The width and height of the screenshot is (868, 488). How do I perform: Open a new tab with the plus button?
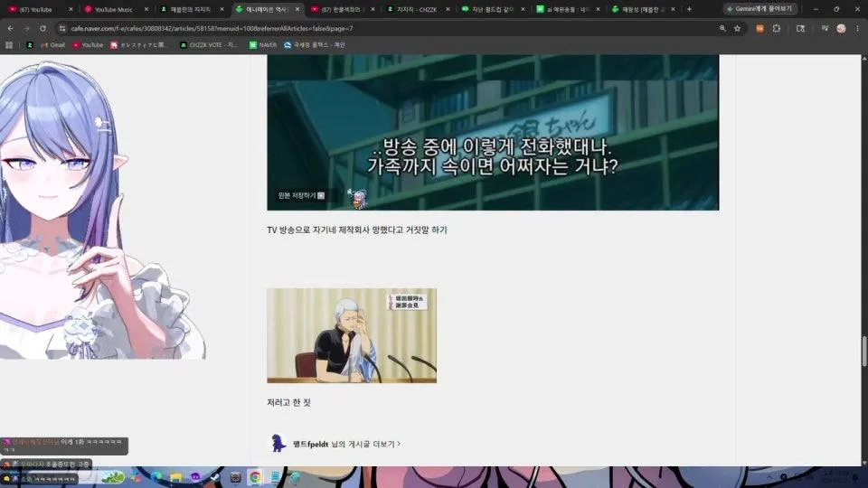coord(689,9)
